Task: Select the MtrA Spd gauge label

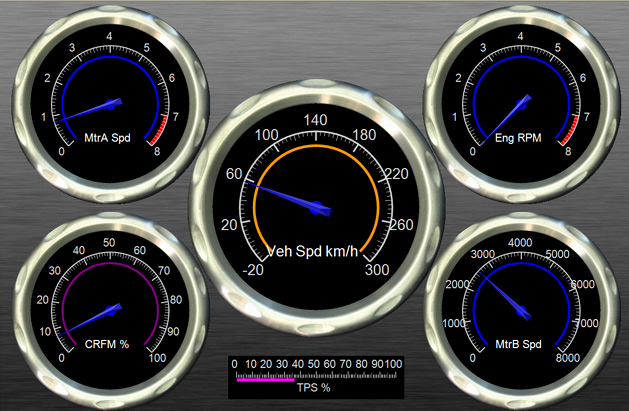Action: 108,138
